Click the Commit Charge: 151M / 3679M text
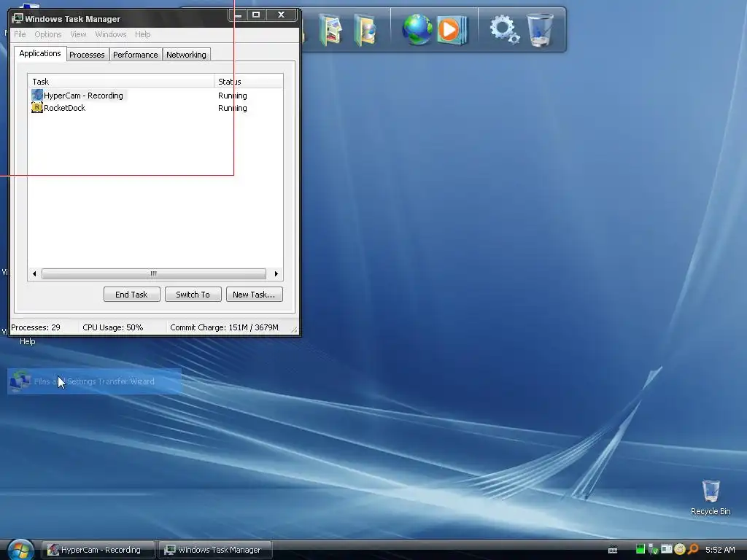 pyautogui.click(x=225, y=327)
